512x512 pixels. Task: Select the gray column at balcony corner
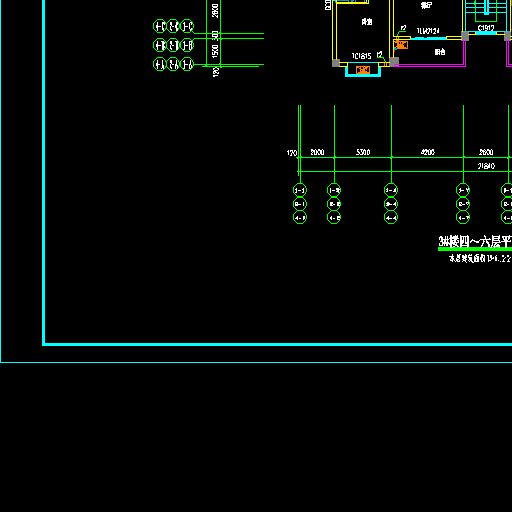(394, 61)
